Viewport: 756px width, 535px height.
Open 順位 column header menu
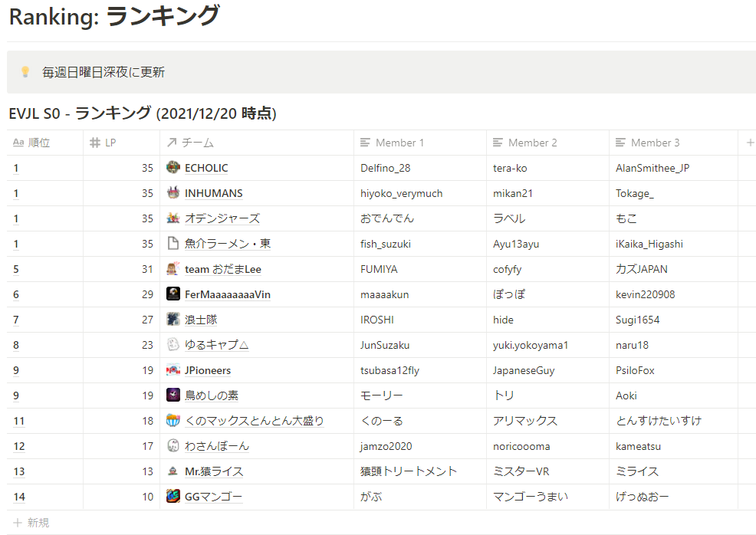pyautogui.click(x=44, y=143)
